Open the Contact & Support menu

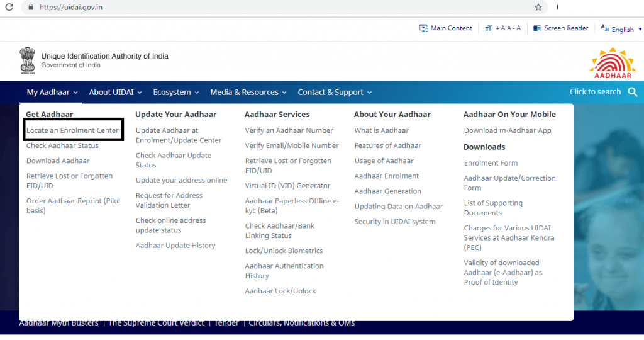click(x=334, y=92)
